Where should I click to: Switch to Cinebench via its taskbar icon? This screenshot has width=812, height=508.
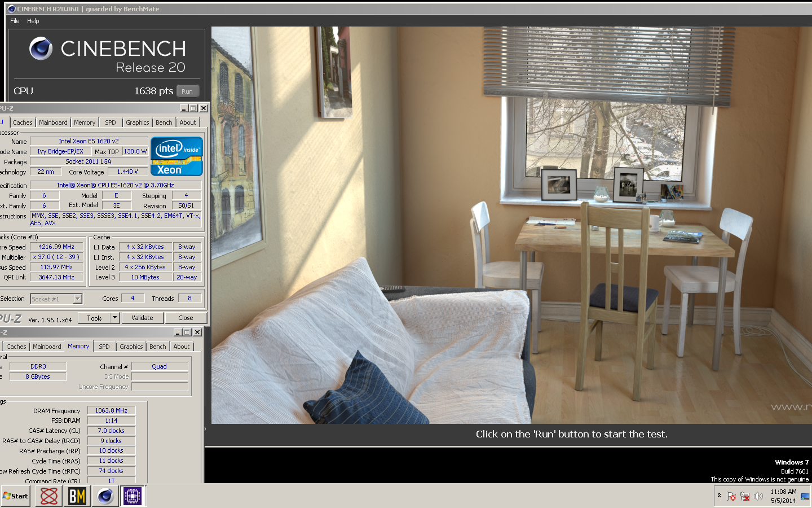coord(105,496)
